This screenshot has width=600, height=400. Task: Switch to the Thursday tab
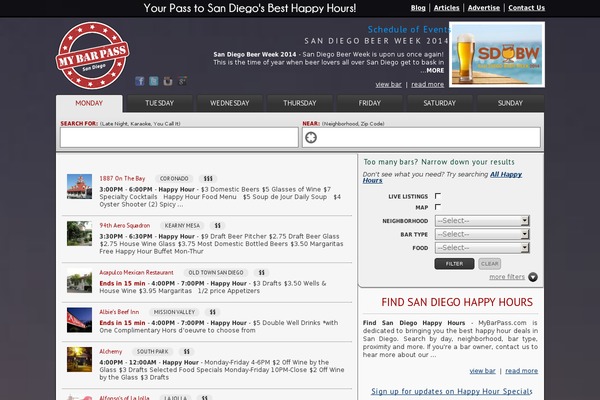pyautogui.click(x=300, y=103)
